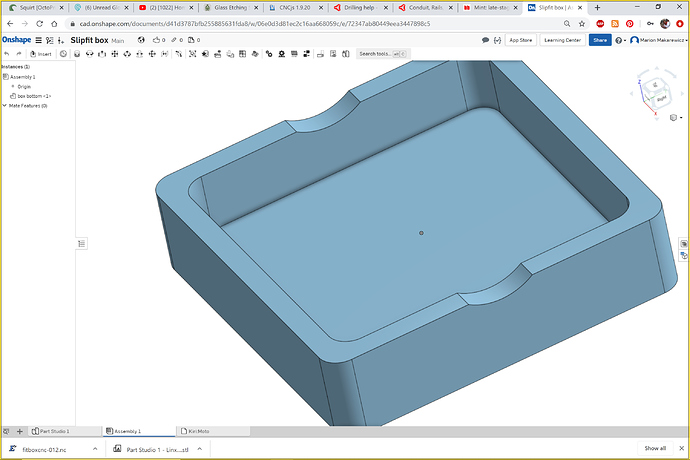Redo the last undone action

coord(18,54)
